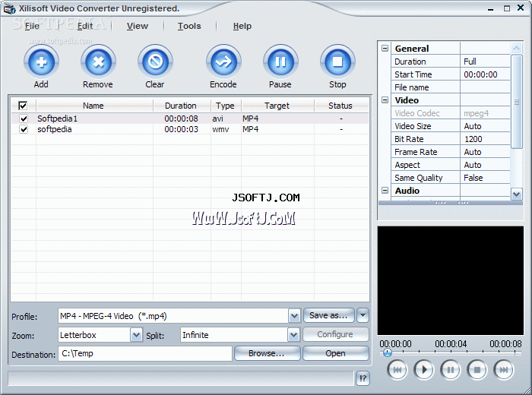Open the File menu
Image resolution: width=532 pixels, height=395 pixels.
pyautogui.click(x=32, y=26)
